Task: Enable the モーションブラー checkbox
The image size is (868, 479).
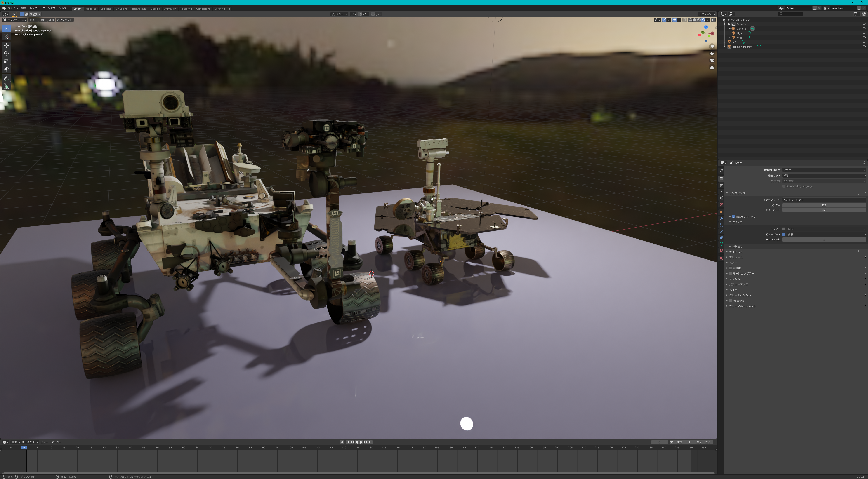Action: click(x=730, y=274)
